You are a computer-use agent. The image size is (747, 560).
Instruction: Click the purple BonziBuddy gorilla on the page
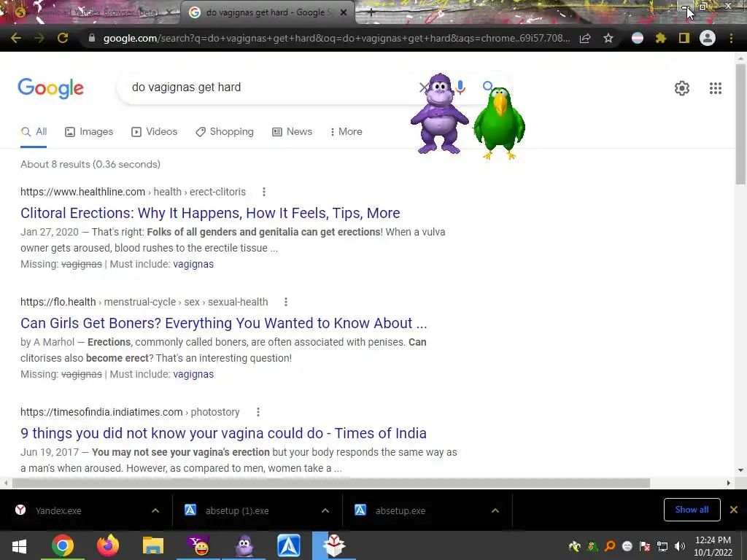click(439, 114)
